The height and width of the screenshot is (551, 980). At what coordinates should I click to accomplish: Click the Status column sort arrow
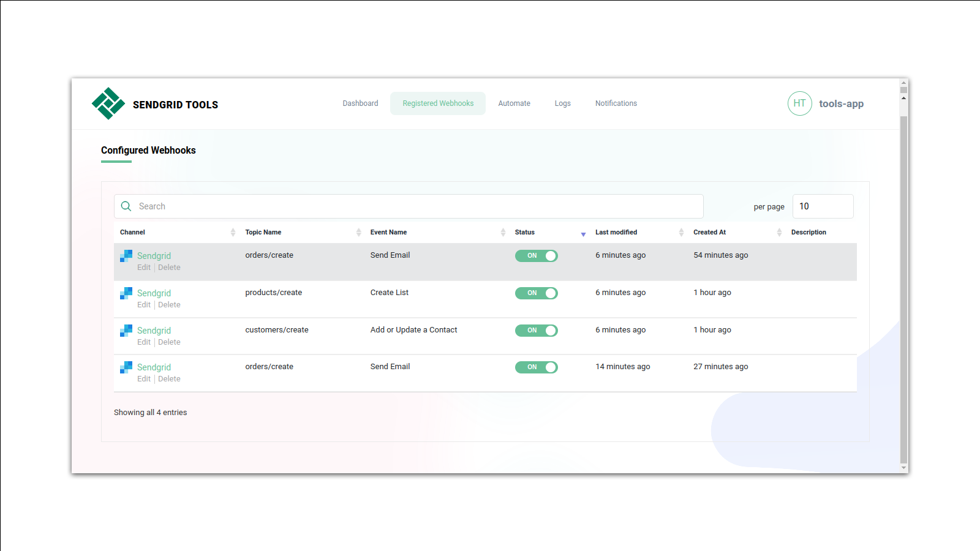[582, 234]
